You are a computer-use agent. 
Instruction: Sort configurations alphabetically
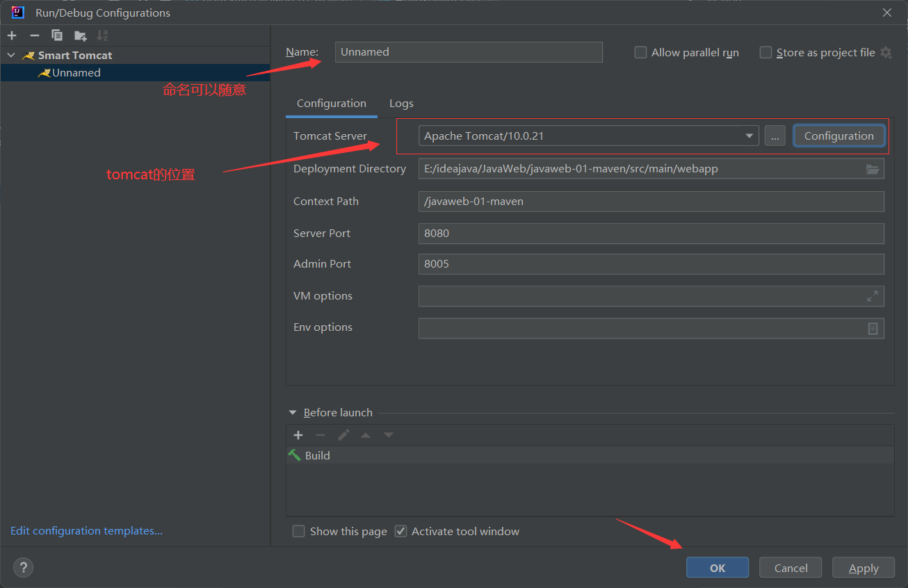click(x=102, y=35)
